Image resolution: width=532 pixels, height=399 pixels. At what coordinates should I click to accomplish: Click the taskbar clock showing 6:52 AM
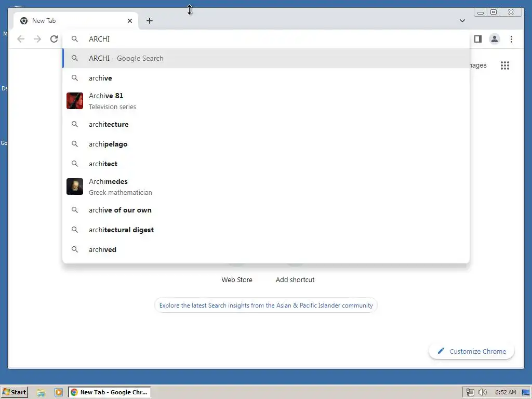[x=506, y=393]
